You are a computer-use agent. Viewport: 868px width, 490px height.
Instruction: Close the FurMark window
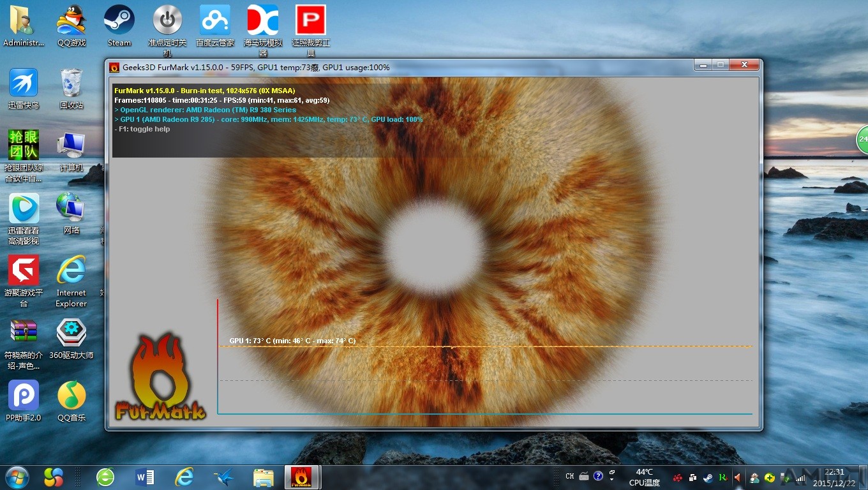coord(744,65)
